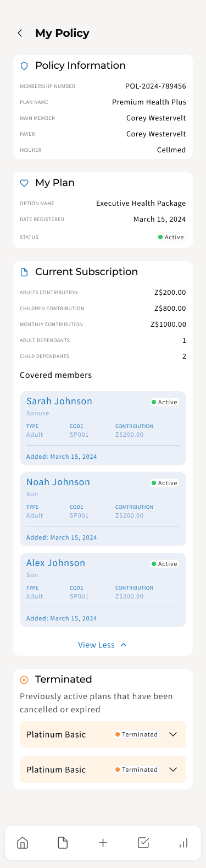This screenshot has height=868, width=206.
Task: Select the Adult Dependants count 1
Action: pyautogui.click(x=184, y=340)
